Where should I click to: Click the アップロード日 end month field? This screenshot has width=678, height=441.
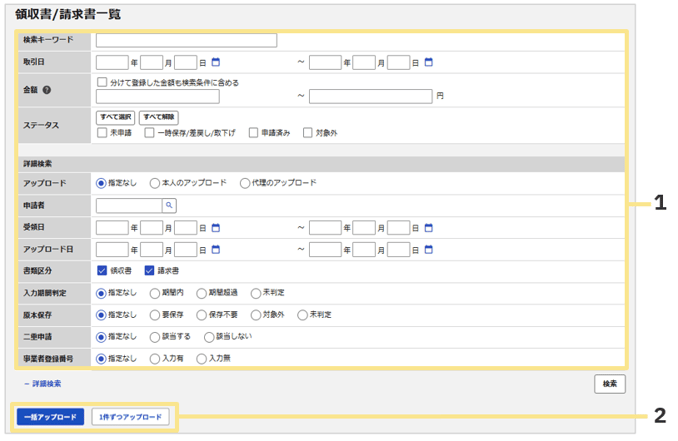[x=364, y=249]
